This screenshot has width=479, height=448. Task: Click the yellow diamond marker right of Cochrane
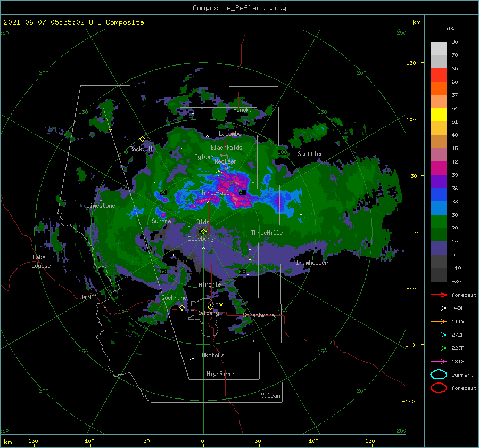182,308
